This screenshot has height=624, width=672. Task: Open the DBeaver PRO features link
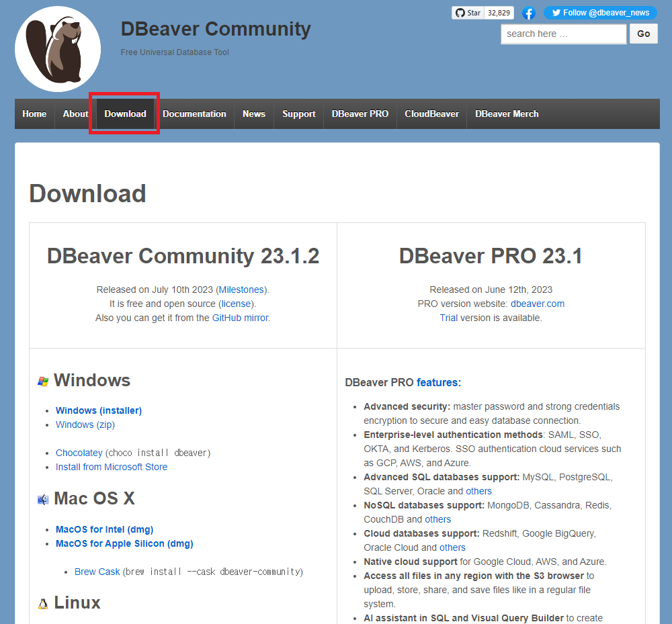(437, 382)
